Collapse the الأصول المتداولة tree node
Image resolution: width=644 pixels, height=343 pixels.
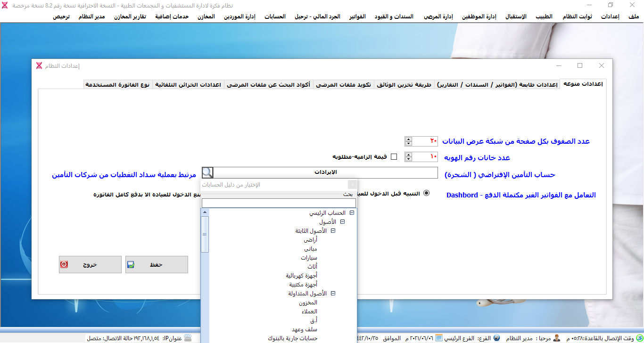pos(333,293)
